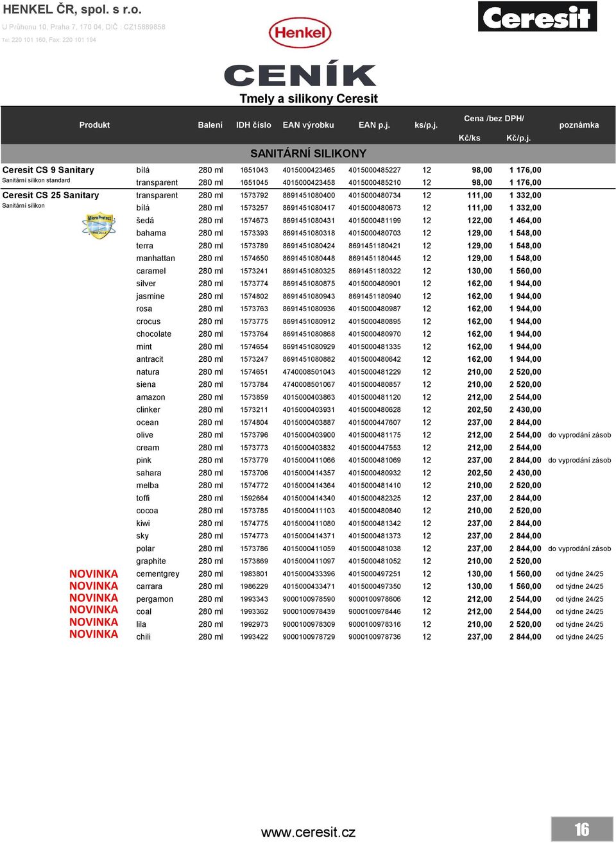This screenshot has width=616, height=843.
Task: Select the 'chili' color row name
Action: (x=143, y=636)
